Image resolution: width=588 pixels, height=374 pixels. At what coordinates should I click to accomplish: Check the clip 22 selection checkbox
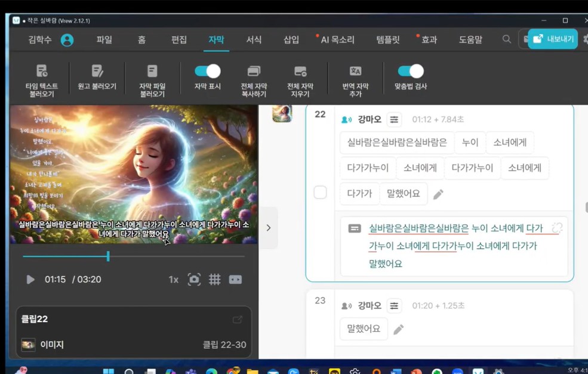tap(321, 192)
